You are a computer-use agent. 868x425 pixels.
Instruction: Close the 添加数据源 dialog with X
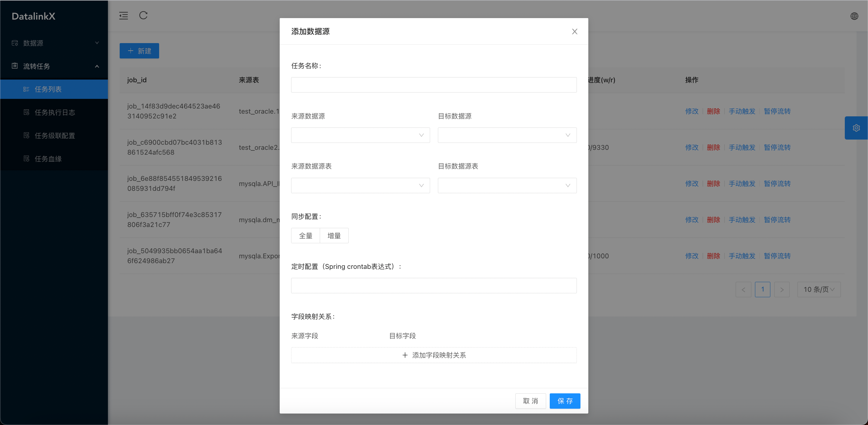point(574,31)
